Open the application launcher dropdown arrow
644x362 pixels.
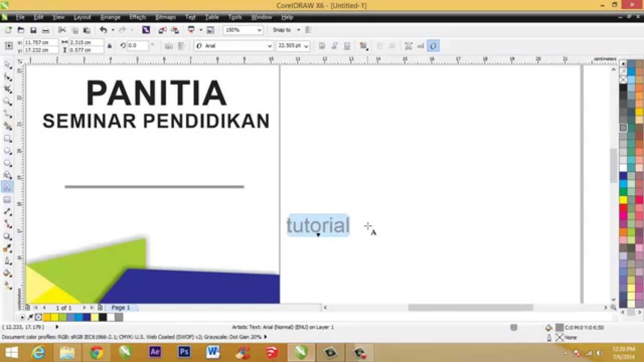(x=200, y=30)
